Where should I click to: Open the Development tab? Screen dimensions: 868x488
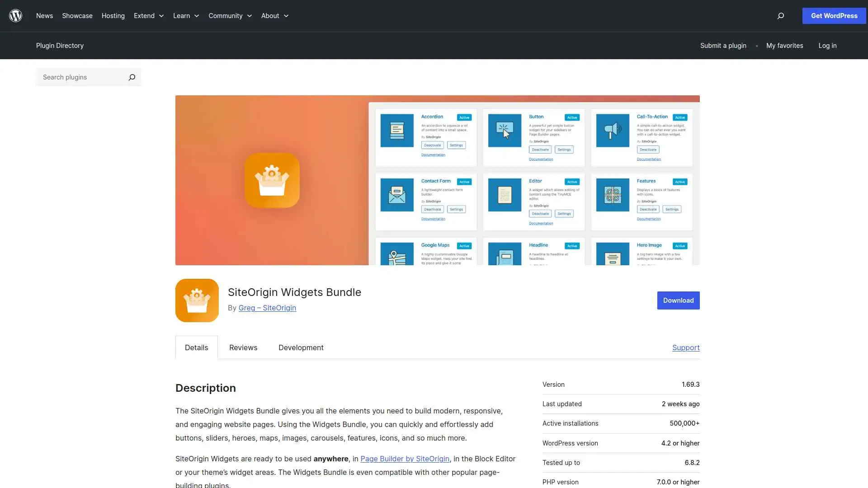coord(301,347)
